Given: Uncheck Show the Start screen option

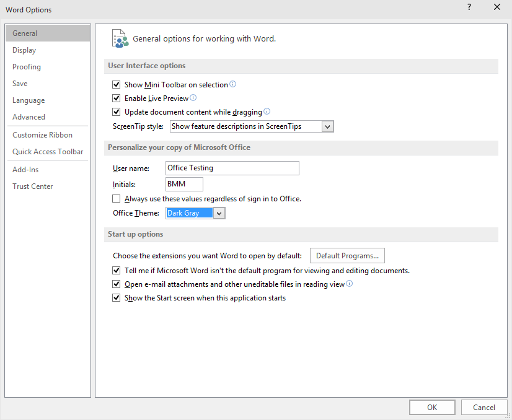Looking at the screenshot, I should tap(116, 297).
